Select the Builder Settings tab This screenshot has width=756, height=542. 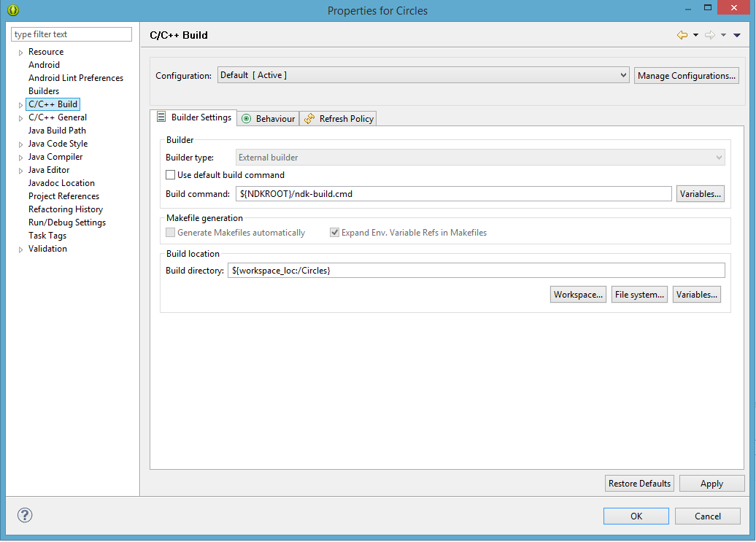coord(193,117)
